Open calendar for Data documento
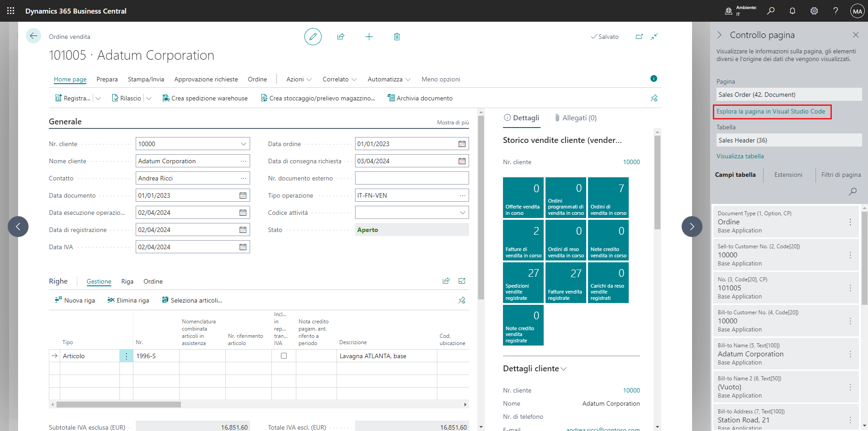Image resolution: width=868 pixels, height=431 pixels. click(243, 195)
